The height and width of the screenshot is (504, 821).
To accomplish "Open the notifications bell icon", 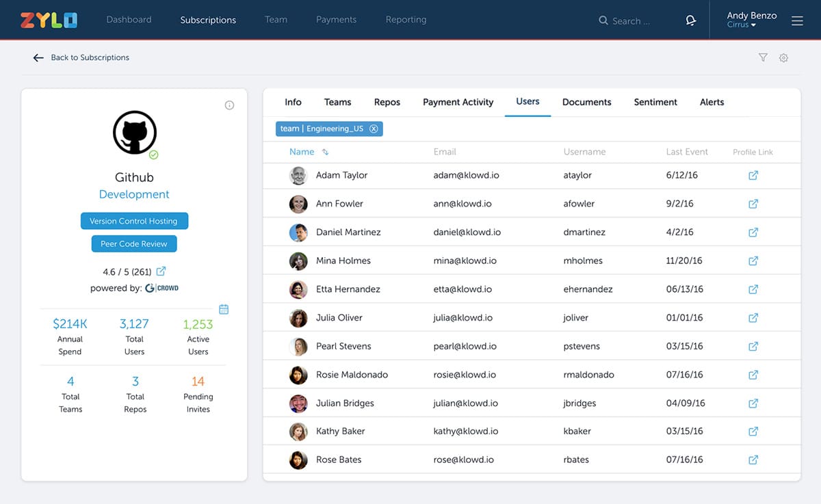I will [x=691, y=21].
